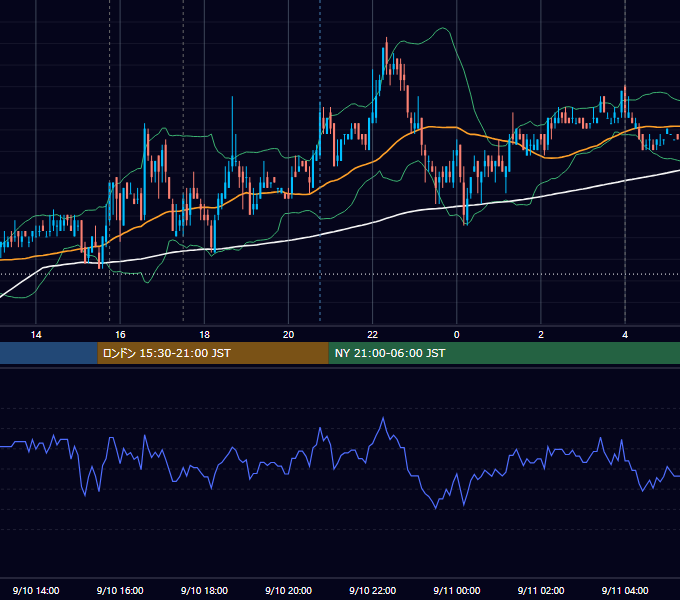This screenshot has width=680, height=600.
Task: Click hour label 22 on price chart axis
Action: (x=373, y=335)
